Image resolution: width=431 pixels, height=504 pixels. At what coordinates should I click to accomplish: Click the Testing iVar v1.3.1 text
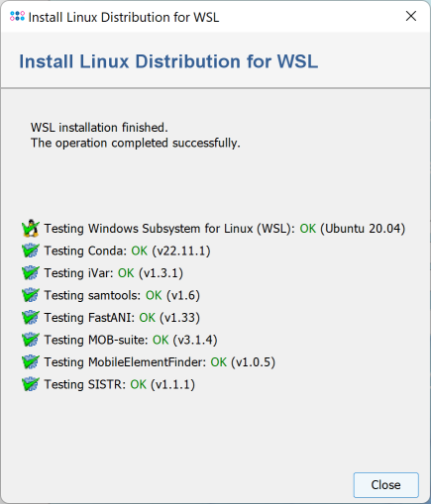click(x=114, y=273)
